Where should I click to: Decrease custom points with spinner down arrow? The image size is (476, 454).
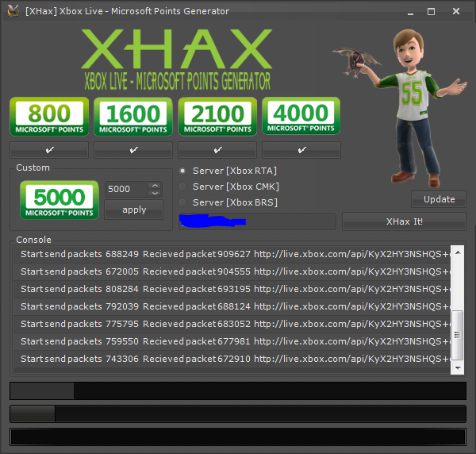tap(155, 193)
